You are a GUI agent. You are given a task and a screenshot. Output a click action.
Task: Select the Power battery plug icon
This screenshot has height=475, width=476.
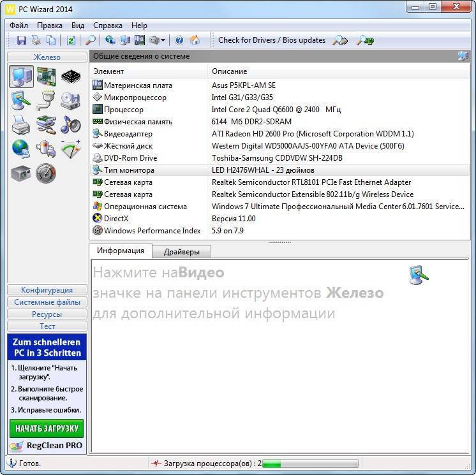coord(46,149)
